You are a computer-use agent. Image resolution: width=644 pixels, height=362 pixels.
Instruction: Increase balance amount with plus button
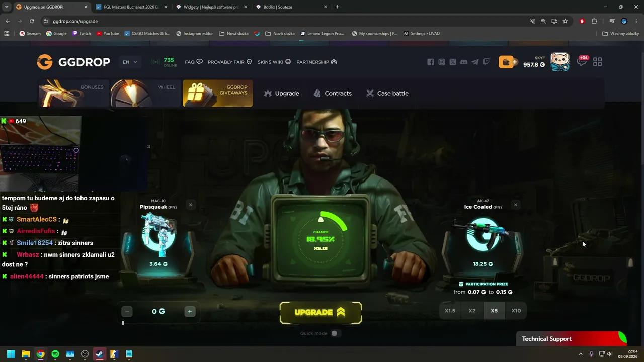[190, 312]
